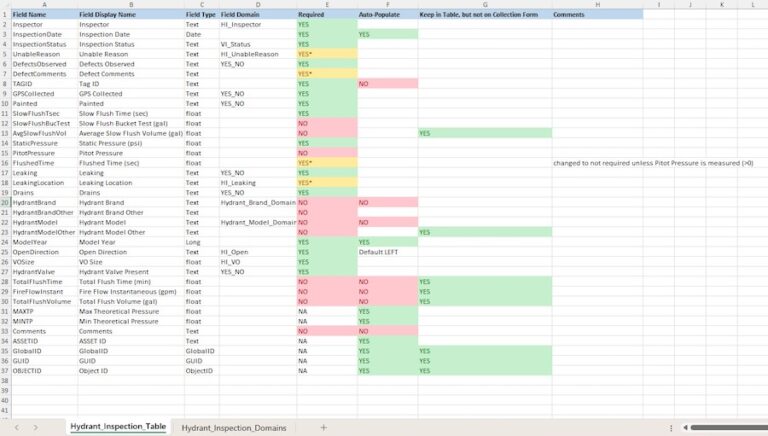Viewport: 768px width, 436px height.
Task: Add a new sheet with plus icon
Action: (x=323, y=427)
